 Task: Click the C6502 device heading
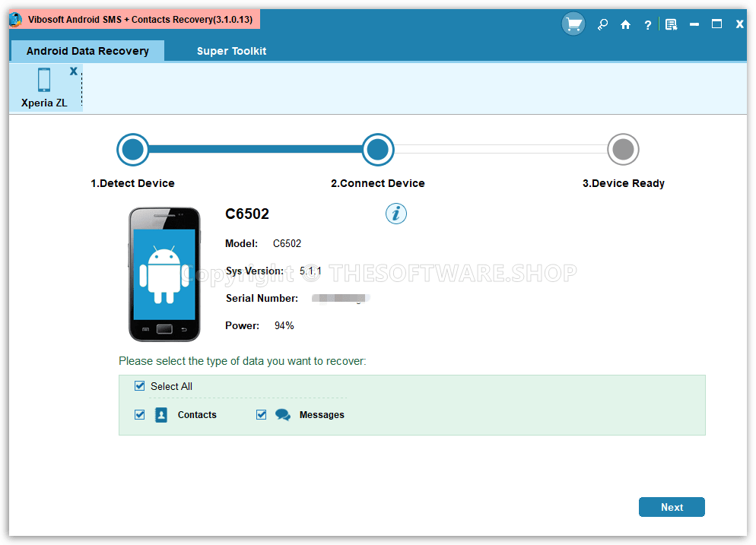pos(247,214)
